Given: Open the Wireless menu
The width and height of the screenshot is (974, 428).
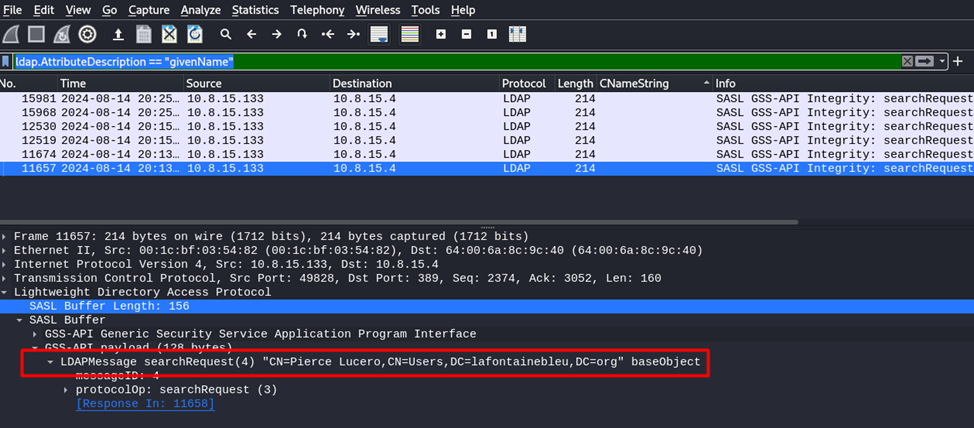Looking at the screenshot, I should [378, 10].
